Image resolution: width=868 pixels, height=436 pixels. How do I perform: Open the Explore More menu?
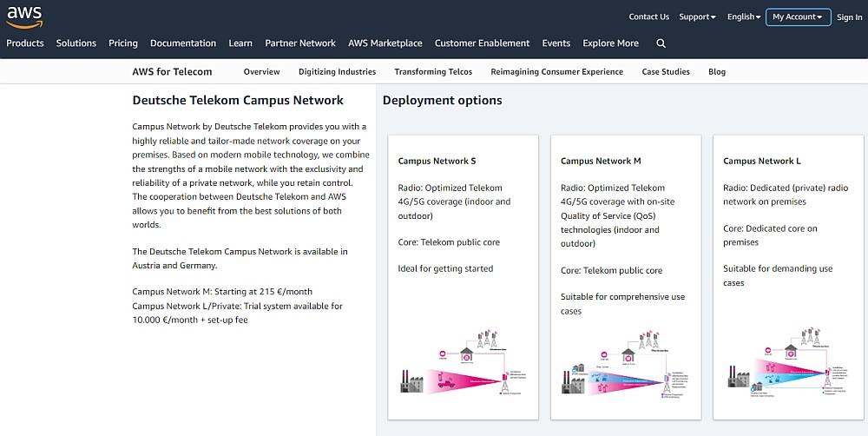pyautogui.click(x=610, y=43)
